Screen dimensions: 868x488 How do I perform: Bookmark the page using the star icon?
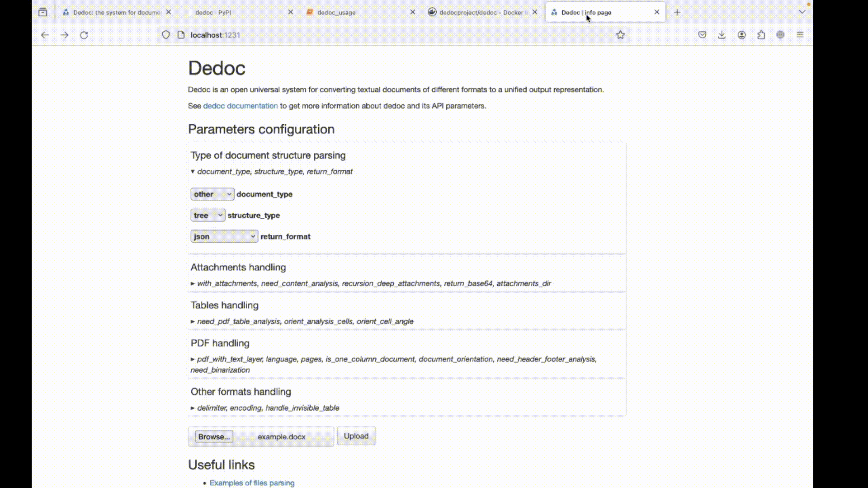(620, 35)
